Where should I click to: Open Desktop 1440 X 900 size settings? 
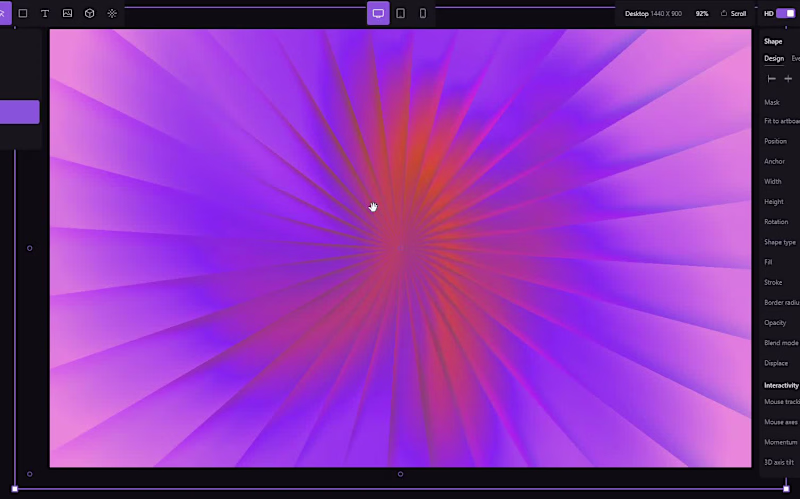click(654, 14)
